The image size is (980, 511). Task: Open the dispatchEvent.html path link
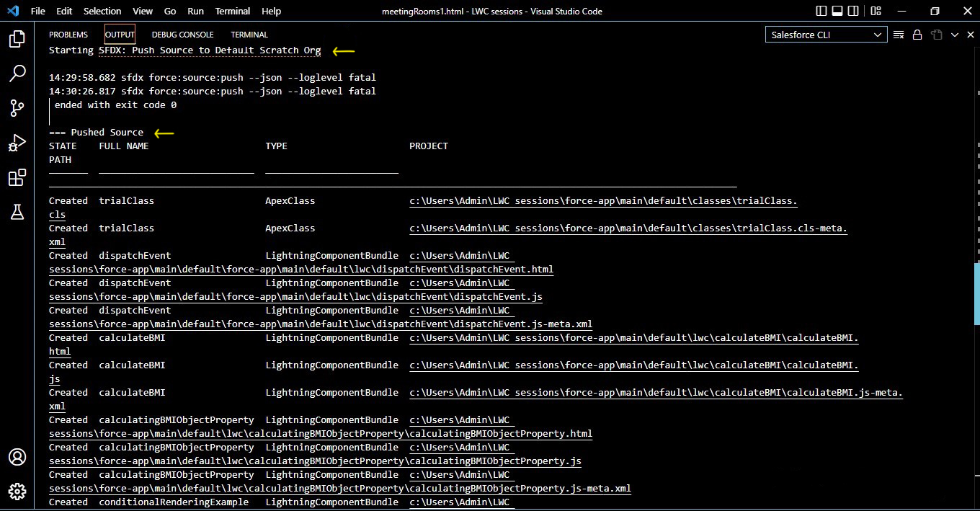point(301,270)
